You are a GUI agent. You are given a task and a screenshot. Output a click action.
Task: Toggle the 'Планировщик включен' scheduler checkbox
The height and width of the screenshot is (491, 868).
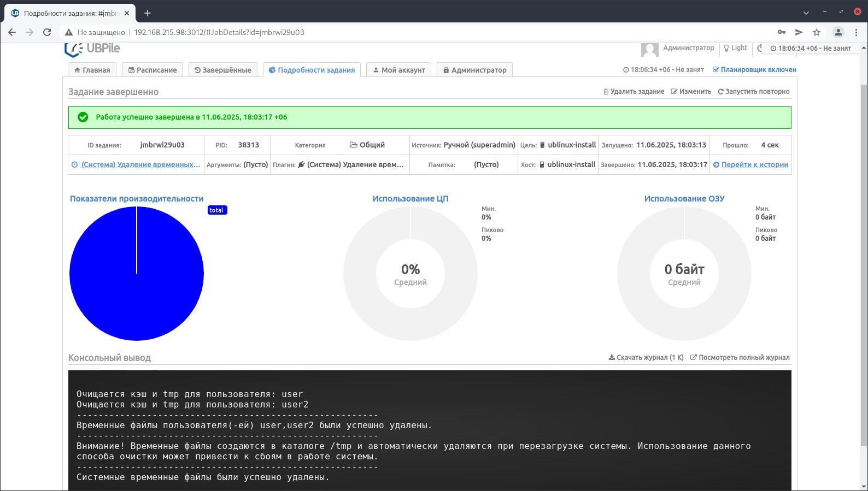pyautogui.click(x=715, y=70)
